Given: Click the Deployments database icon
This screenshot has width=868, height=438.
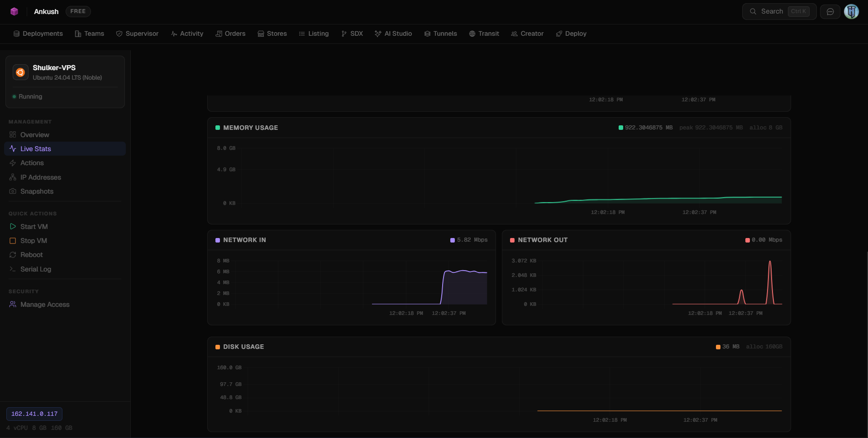Looking at the screenshot, I should (x=16, y=34).
